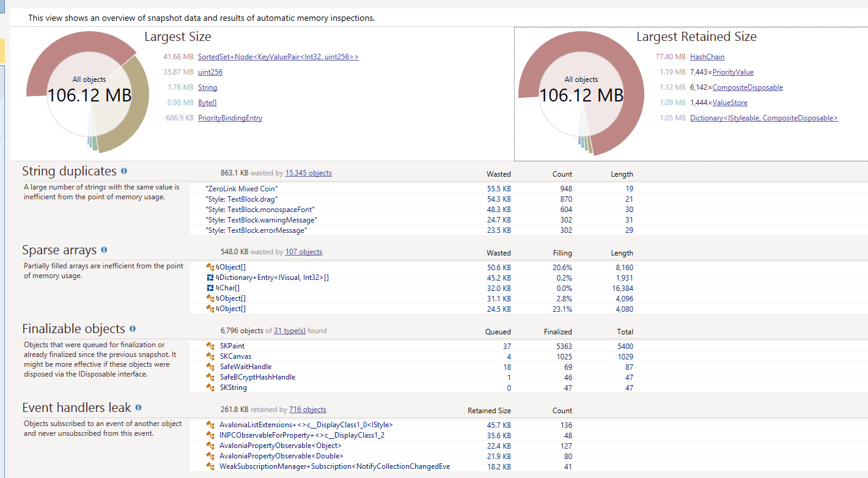This screenshot has height=478, width=868.
Task: Click the AvaloniaPropertyObservable<Object> class icon
Action: point(210,446)
